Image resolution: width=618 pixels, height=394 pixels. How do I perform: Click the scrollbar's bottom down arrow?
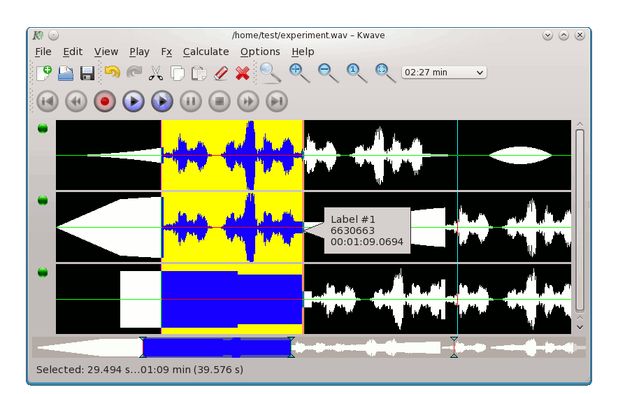pyautogui.click(x=580, y=327)
